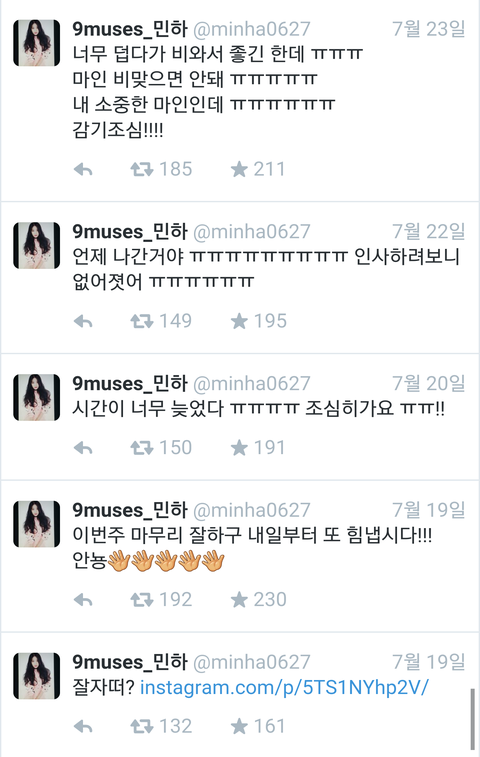Favorite the tweet with 195 stars

(239, 321)
